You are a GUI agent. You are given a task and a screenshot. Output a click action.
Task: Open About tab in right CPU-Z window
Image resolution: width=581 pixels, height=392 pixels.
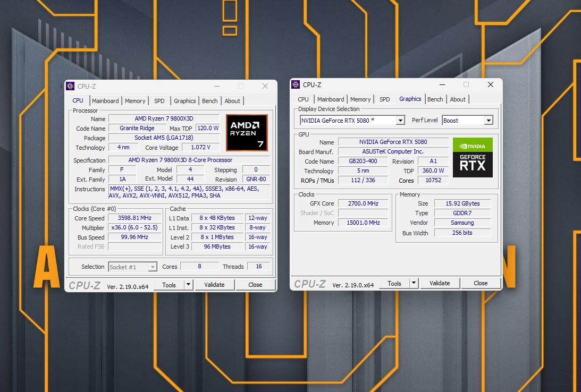tap(458, 99)
